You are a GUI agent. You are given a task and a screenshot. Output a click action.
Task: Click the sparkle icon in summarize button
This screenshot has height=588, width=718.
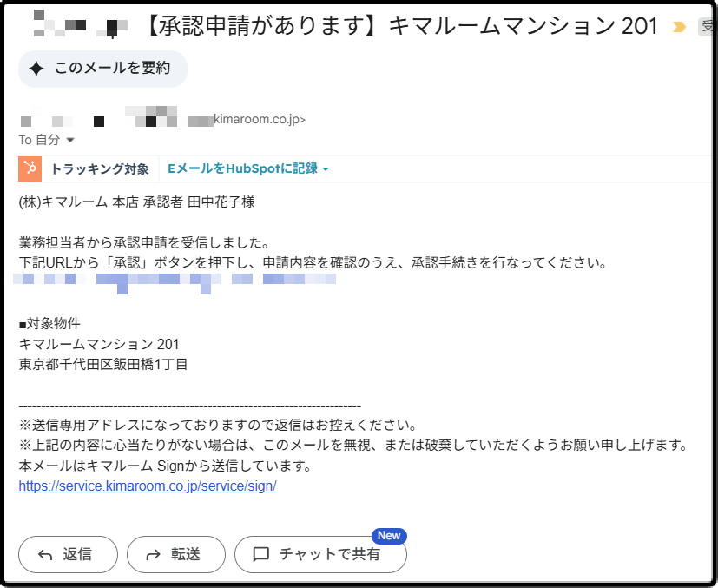coord(36,69)
